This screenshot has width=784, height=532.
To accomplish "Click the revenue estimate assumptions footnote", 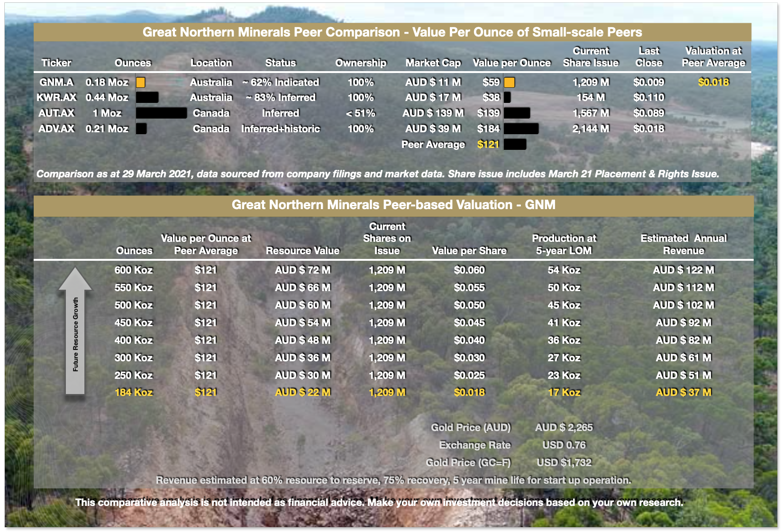I will (x=393, y=480).
